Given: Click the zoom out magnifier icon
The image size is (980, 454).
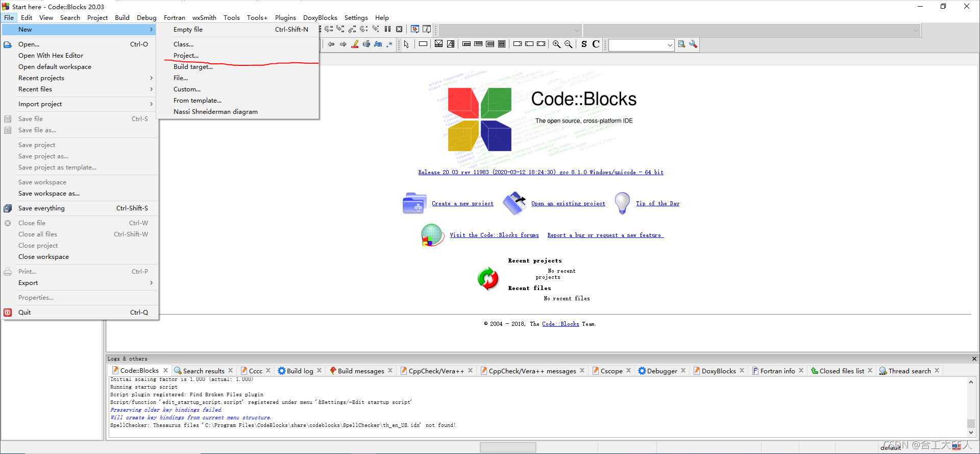Looking at the screenshot, I should click(x=568, y=44).
